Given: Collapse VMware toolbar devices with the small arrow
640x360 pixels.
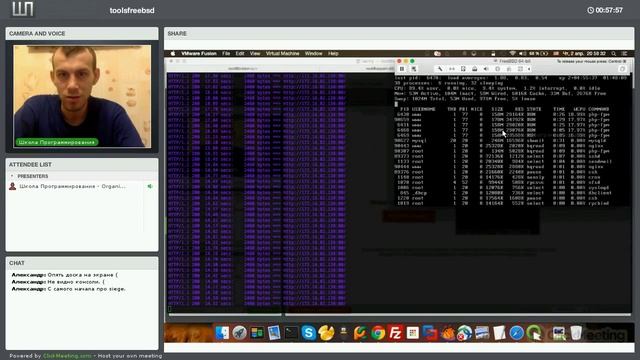Looking at the screenshot, I should point(529,69).
